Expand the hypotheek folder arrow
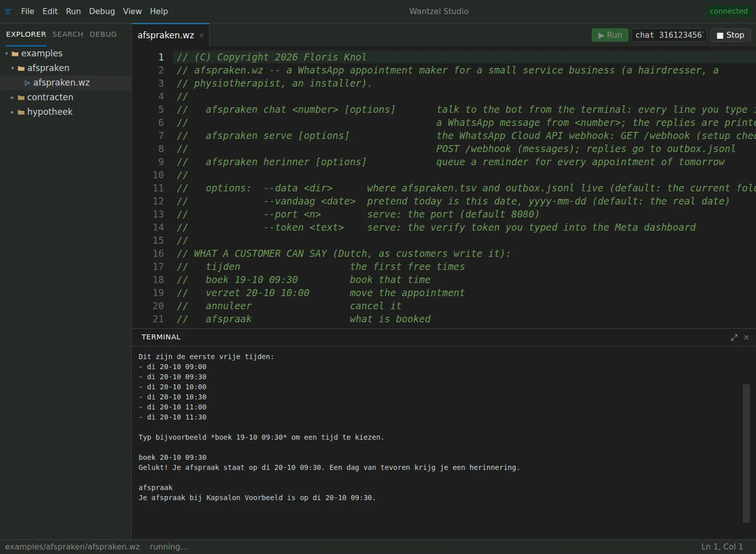 tap(13, 112)
